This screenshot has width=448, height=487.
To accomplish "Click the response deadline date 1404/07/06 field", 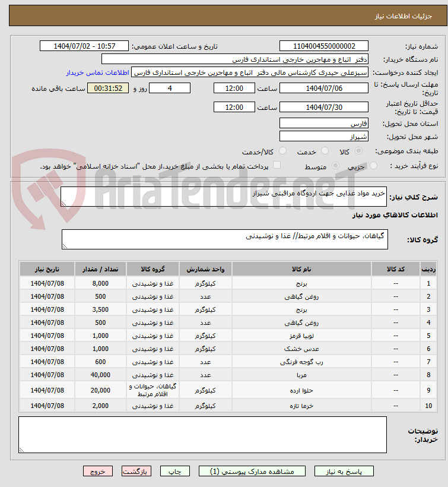I will click(324, 88).
